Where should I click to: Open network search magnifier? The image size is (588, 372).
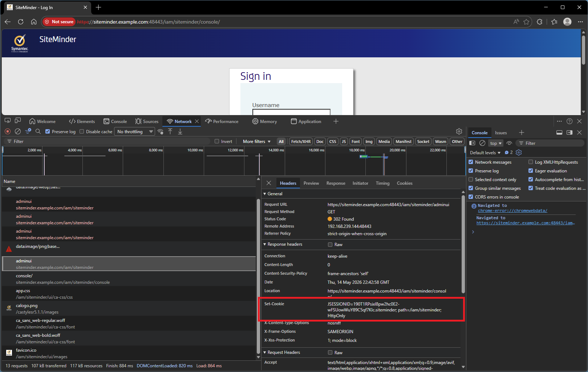pos(38,131)
